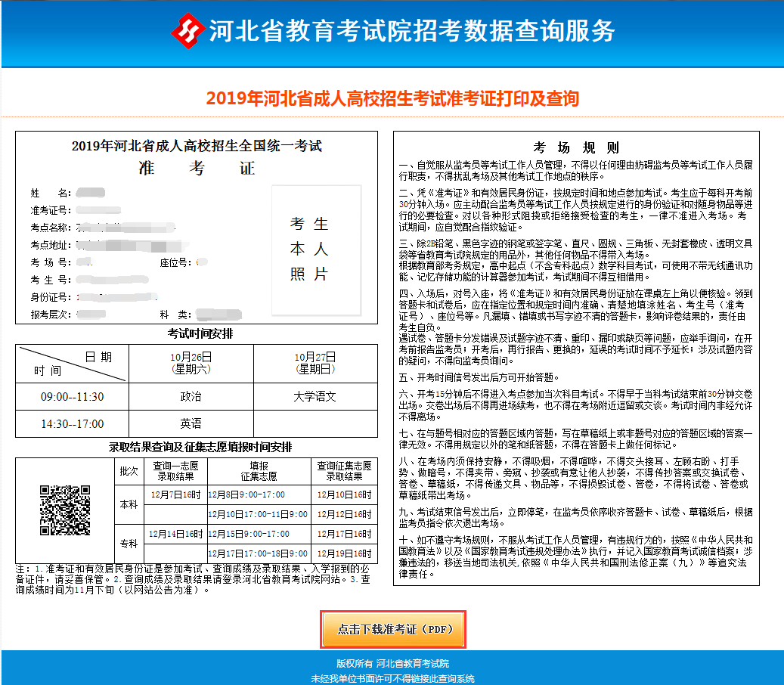The height and width of the screenshot is (685, 784).
Task: Click the QR code beside the admission schedule
Action: tap(65, 510)
